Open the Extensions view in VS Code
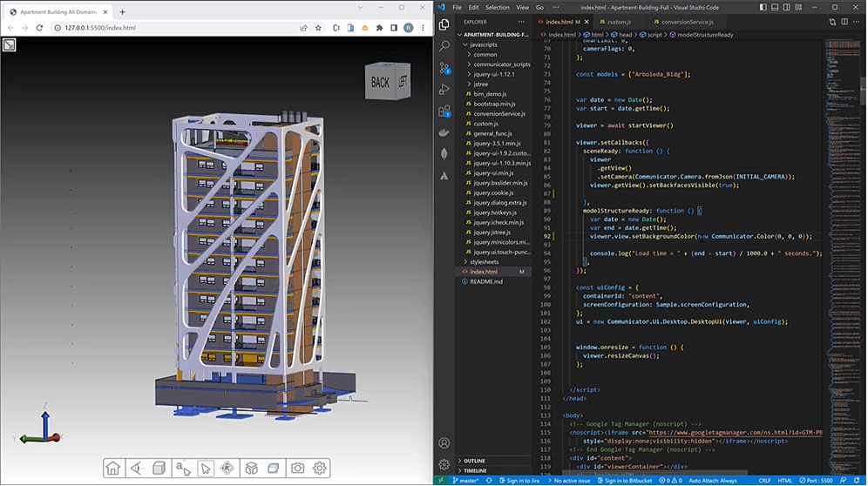This screenshot has width=868, height=486. click(444, 111)
